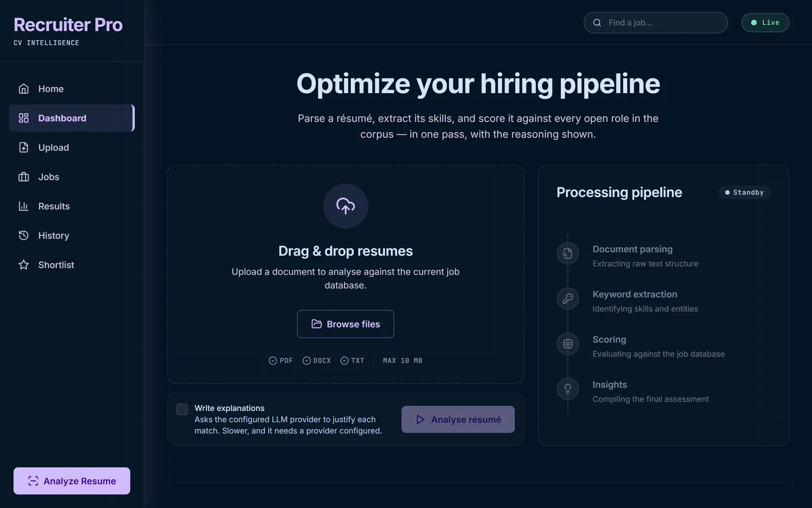
Task: Click the Scoring chip icon
Action: 568,344
